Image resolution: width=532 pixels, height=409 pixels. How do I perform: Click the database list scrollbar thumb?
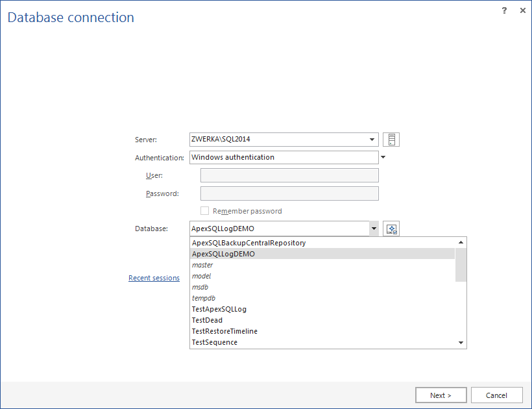461,265
